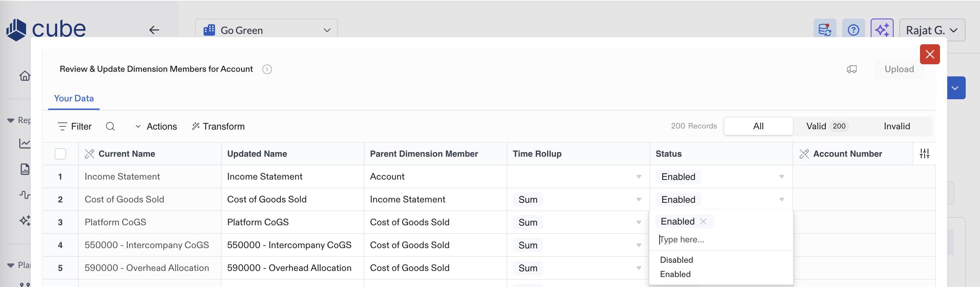Click the info icon beside title
The height and width of the screenshot is (287, 980).
pos(267,69)
